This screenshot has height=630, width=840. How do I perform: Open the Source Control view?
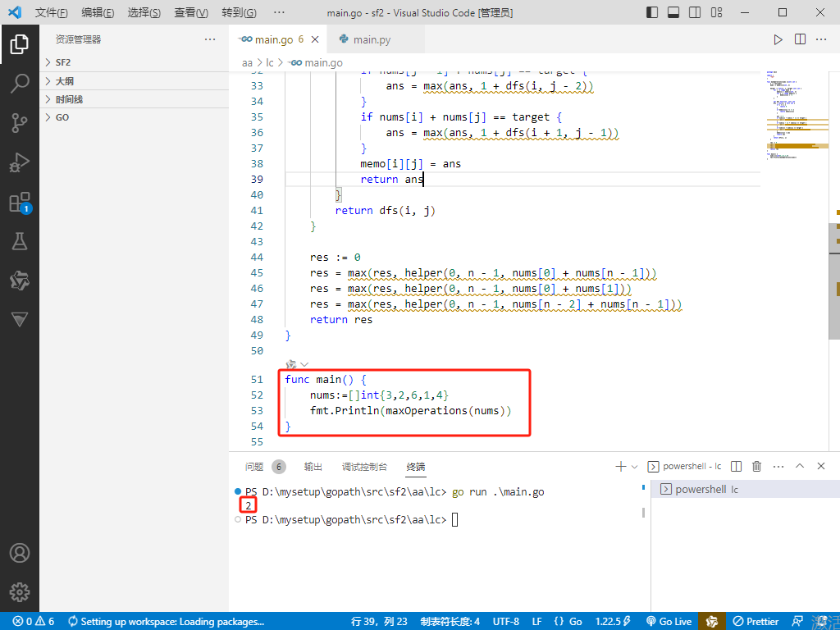[20, 123]
